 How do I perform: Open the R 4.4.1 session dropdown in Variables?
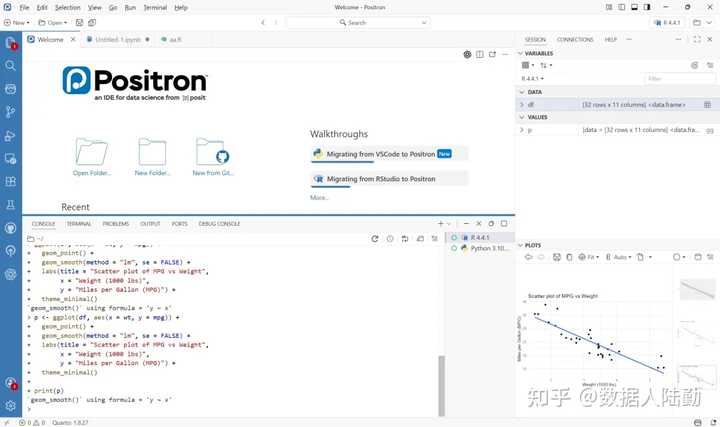point(532,79)
